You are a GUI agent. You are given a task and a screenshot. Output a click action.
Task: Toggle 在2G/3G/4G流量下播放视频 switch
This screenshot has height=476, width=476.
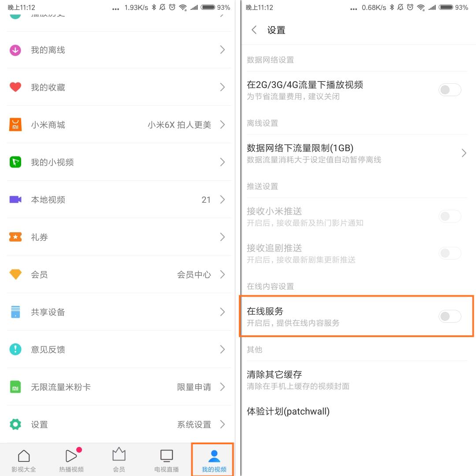click(450, 89)
